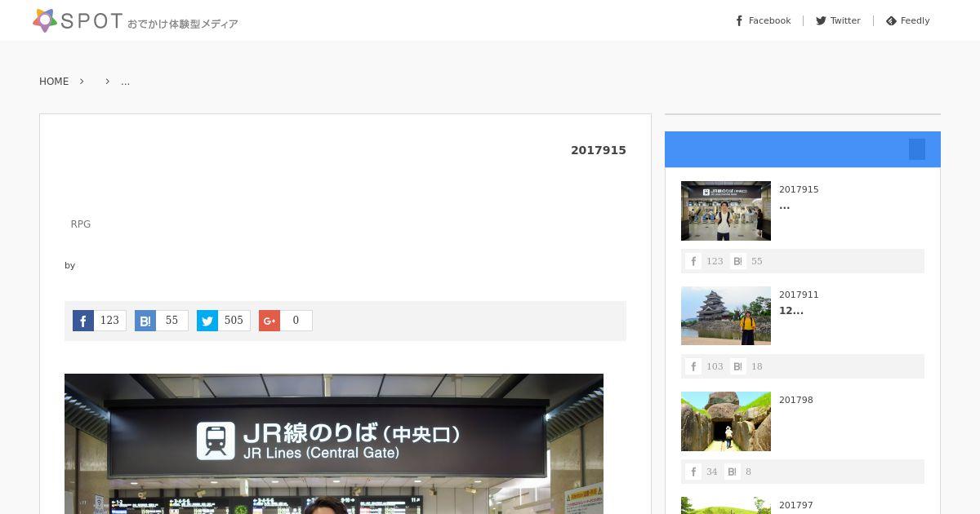Click sidebar Hatena icon with 18 count

pyautogui.click(x=738, y=366)
